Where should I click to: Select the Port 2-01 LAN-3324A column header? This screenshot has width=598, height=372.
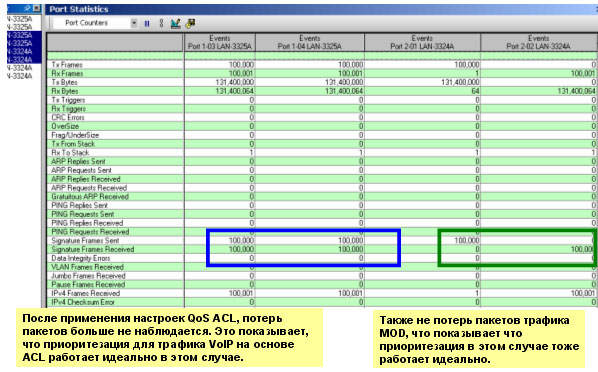pos(422,42)
